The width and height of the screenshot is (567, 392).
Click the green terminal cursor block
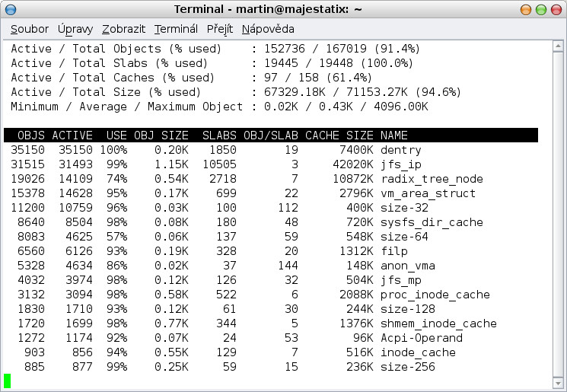pos(8,380)
